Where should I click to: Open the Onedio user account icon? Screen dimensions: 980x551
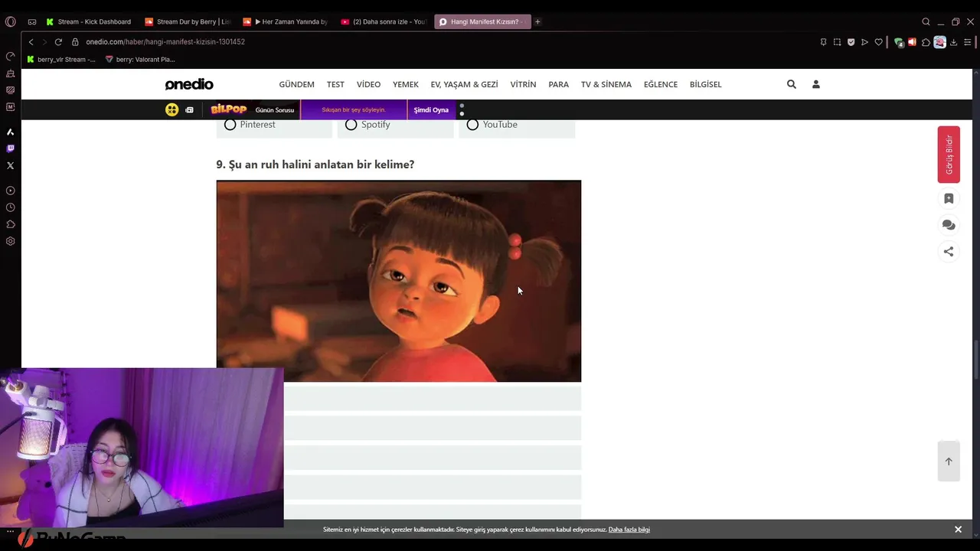coord(815,84)
